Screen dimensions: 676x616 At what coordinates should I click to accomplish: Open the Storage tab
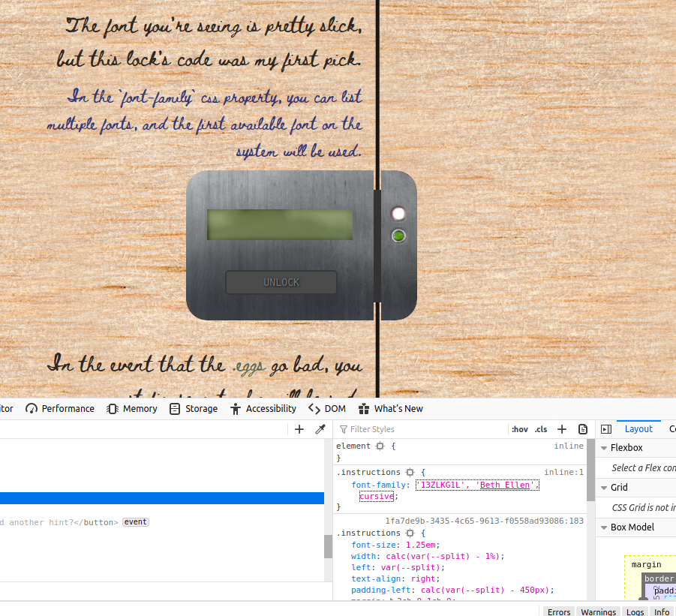click(x=194, y=409)
